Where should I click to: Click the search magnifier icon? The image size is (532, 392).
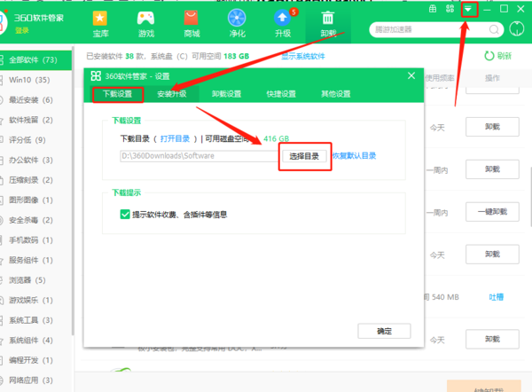[492, 29]
